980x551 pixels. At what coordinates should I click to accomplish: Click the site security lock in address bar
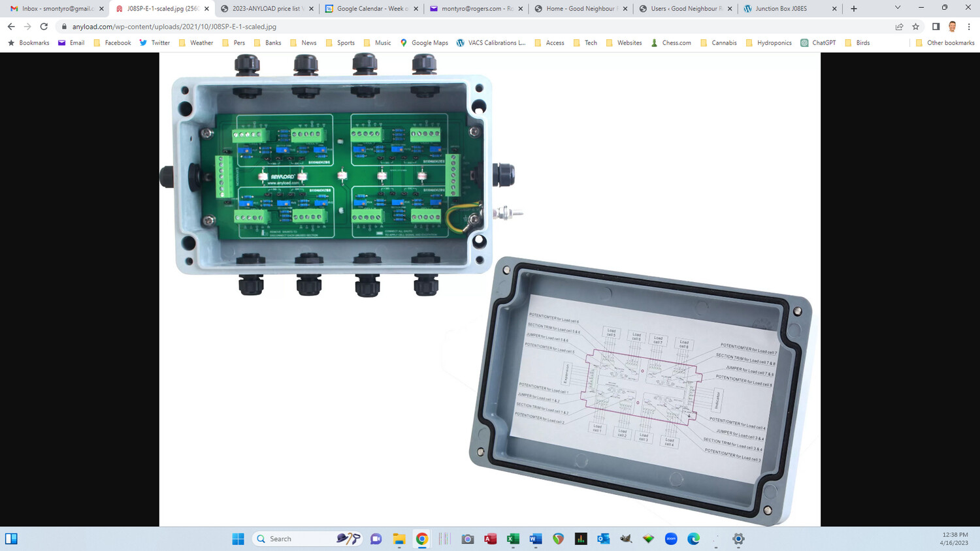(x=63, y=27)
